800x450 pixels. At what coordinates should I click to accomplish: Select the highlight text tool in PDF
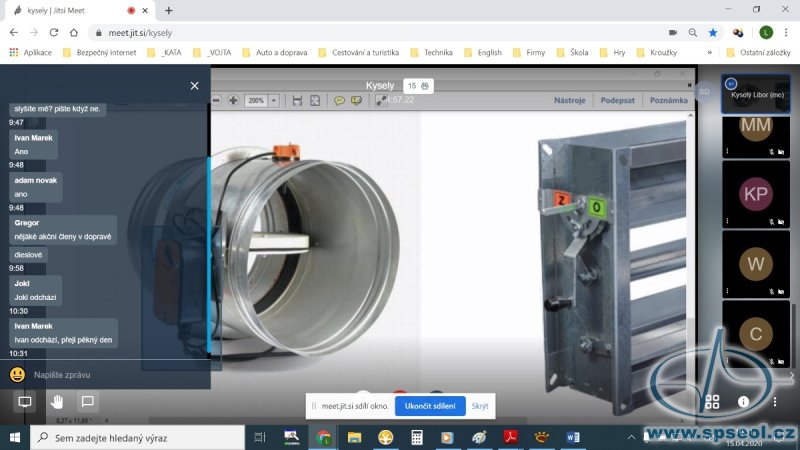coord(356,101)
